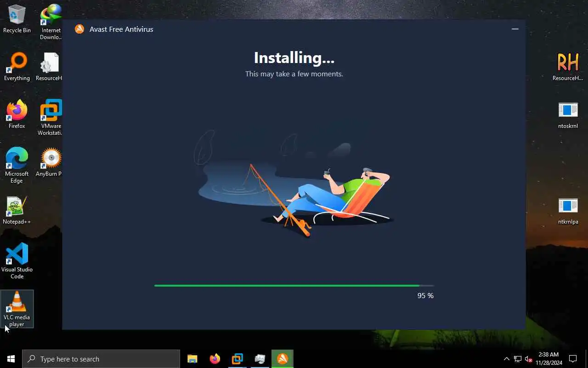
Task: Click the Avast logo in the installer title bar
Action: (79, 29)
